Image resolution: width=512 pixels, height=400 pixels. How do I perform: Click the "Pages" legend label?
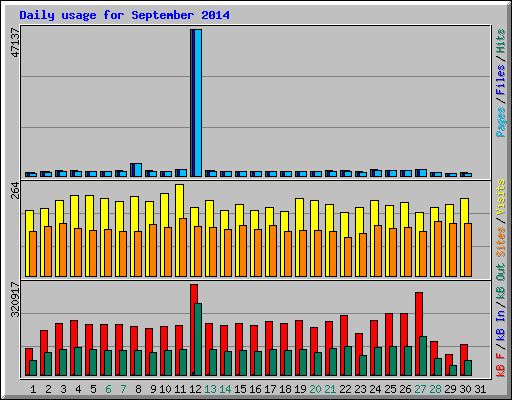(x=500, y=122)
